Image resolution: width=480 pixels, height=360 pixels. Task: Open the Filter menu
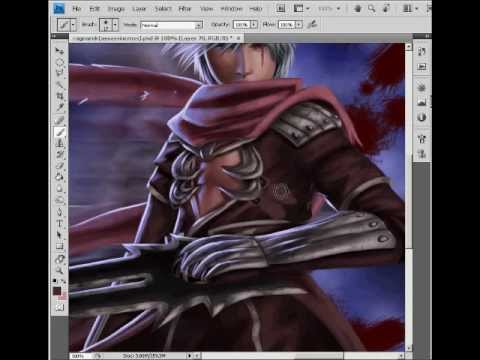[x=185, y=8]
